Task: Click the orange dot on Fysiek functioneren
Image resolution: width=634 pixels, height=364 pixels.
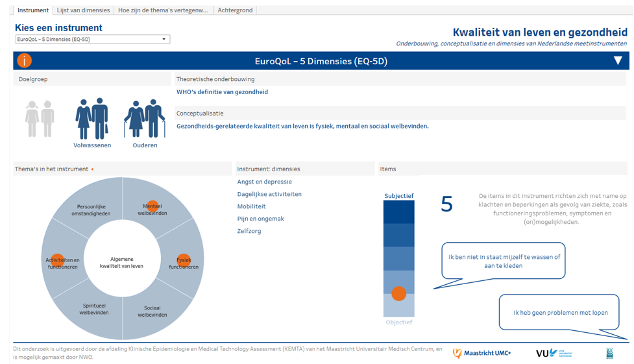Action: click(184, 260)
